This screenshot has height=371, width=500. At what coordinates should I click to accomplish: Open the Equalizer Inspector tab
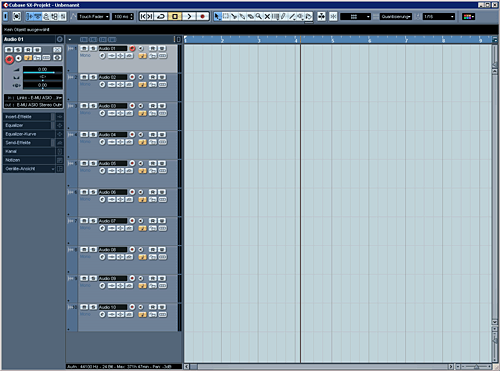pyautogui.click(x=27, y=125)
